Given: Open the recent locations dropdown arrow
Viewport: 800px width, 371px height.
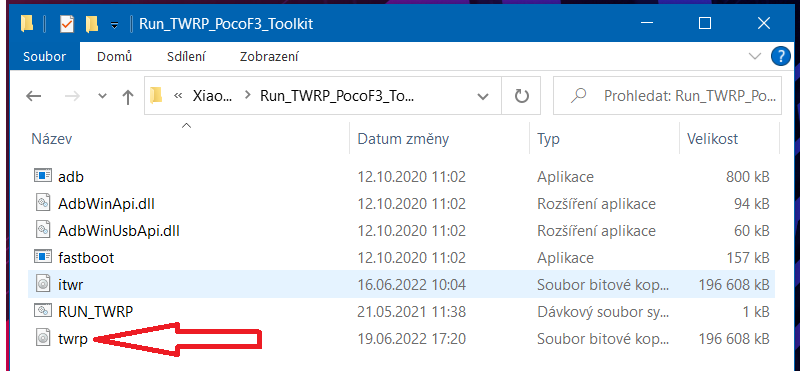Looking at the screenshot, I should (103, 96).
